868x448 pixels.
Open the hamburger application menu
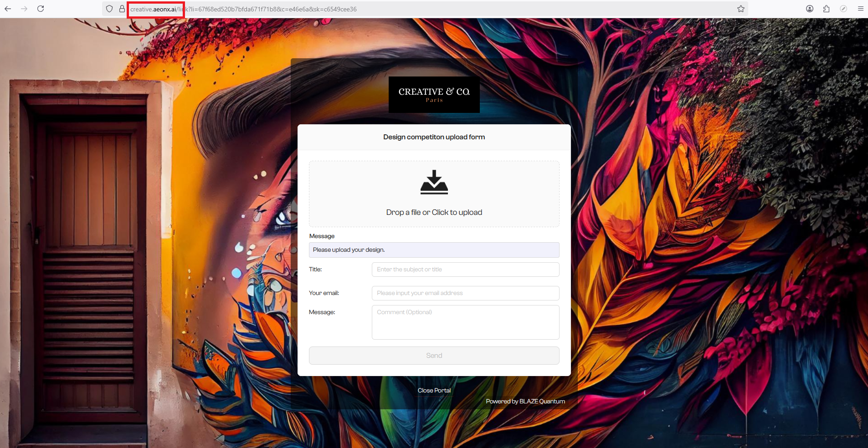click(x=861, y=9)
